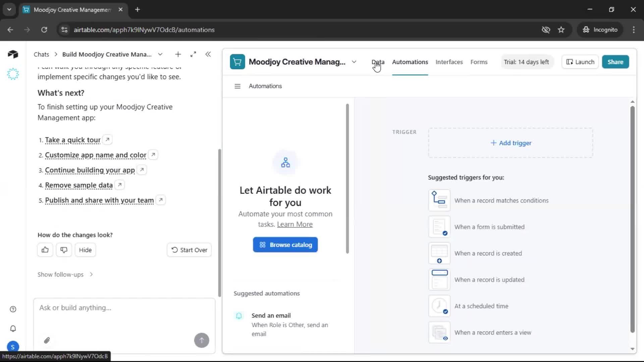Expand the app name dropdown chevron

tap(354, 62)
